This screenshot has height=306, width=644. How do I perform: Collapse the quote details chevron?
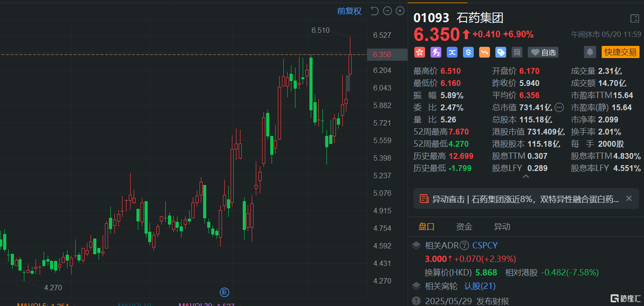click(526, 177)
